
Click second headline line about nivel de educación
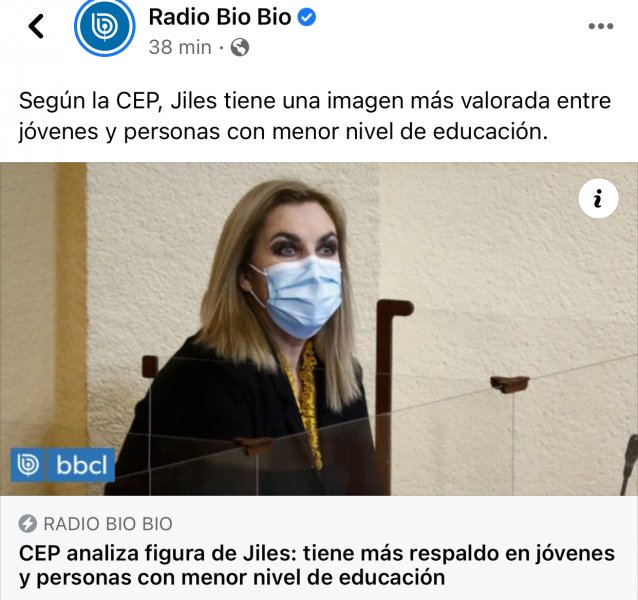tap(232, 578)
